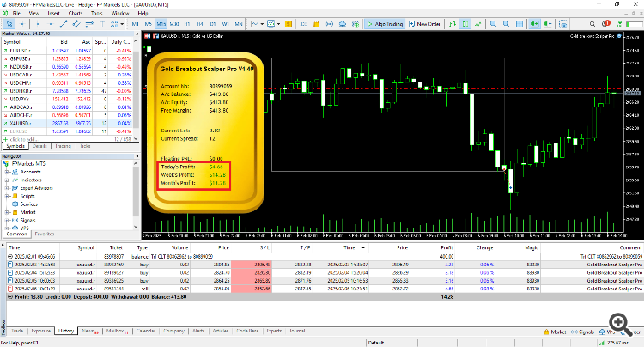Open the MQL5 IDE editor icon

(303, 24)
